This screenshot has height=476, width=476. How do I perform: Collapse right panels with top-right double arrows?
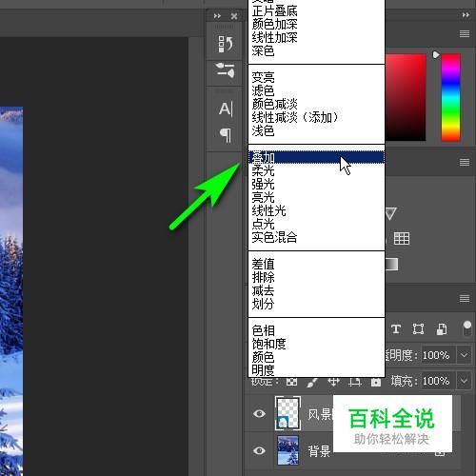(x=466, y=15)
